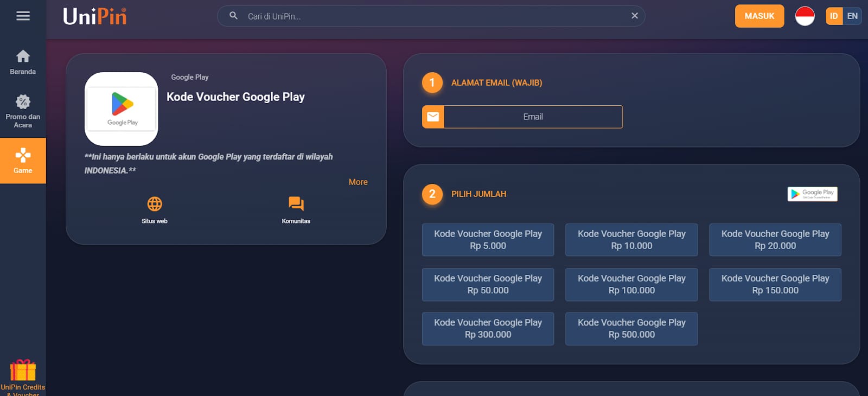Click the envelope icon beside Email

433,117
